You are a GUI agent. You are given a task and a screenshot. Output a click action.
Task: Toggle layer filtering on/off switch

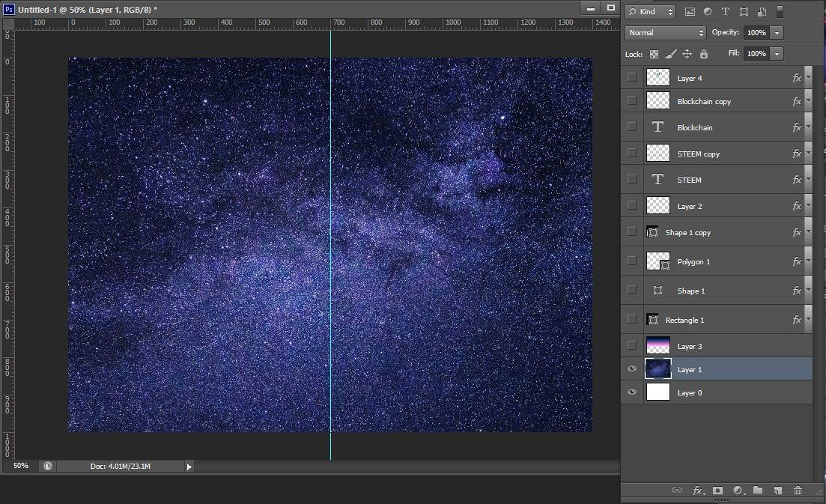coord(780,12)
